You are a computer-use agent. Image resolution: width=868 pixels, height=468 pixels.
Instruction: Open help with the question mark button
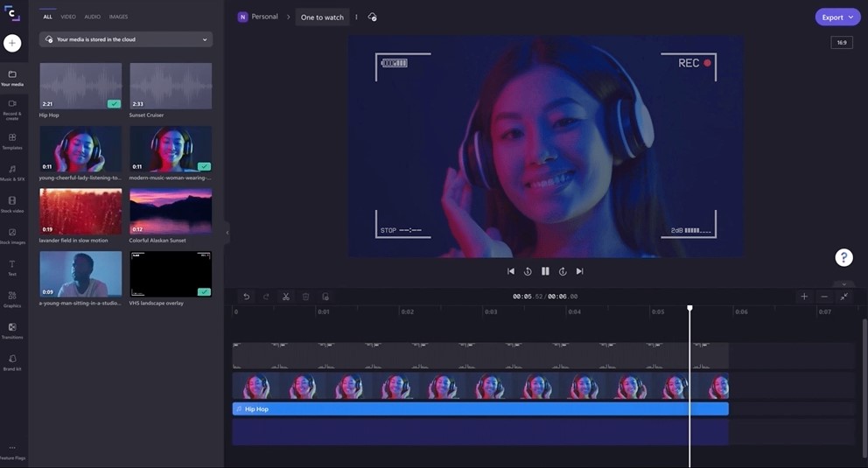(843, 257)
